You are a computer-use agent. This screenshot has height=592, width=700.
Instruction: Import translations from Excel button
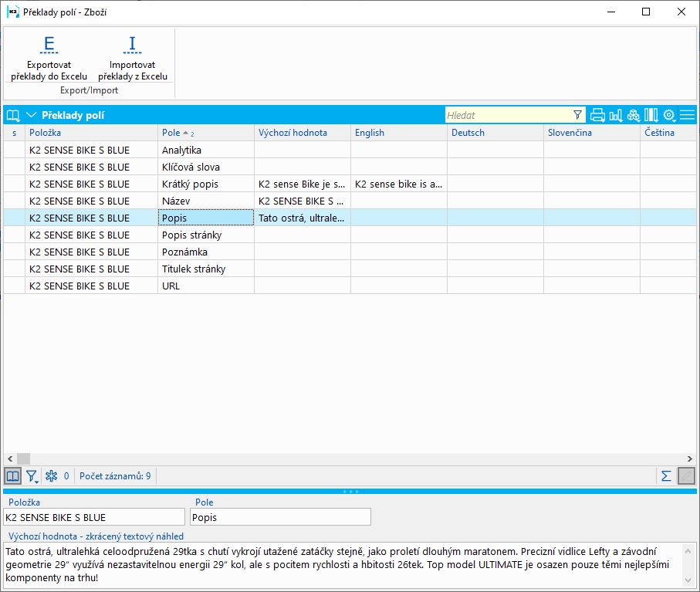pos(133,58)
